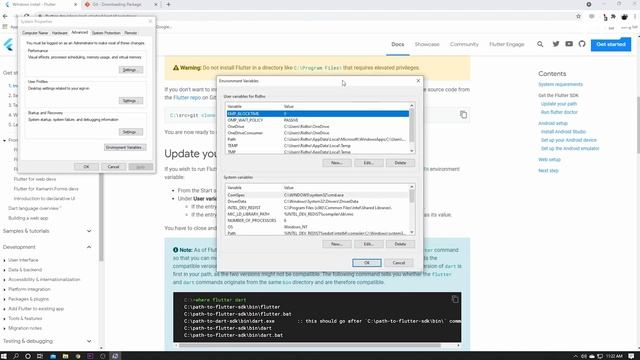This screenshot has width=640, height=360.
Task: Open the browser extensions puzzle icon
Action: point(613,16)
